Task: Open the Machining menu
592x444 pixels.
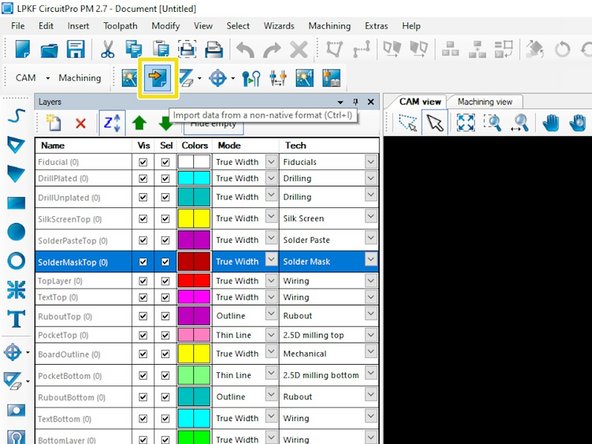Action: pos(329,26)
